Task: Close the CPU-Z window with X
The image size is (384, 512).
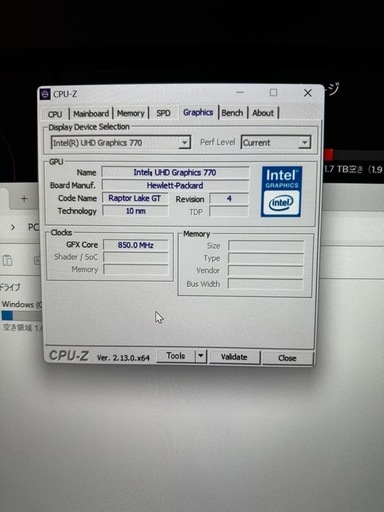Action: [308, 93]
